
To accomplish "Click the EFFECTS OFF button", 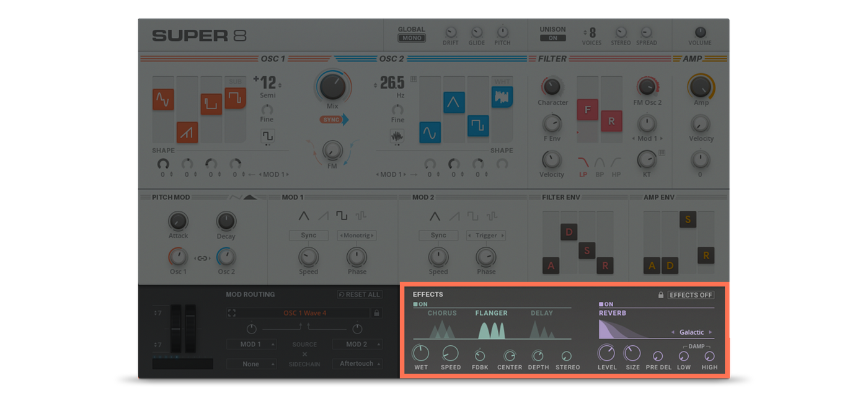I will 691,295.
